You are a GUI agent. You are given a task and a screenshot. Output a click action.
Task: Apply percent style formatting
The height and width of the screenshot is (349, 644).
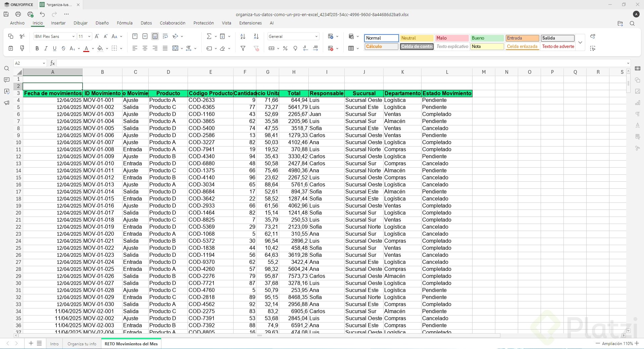pyautogui.click(x=285, y=48)
